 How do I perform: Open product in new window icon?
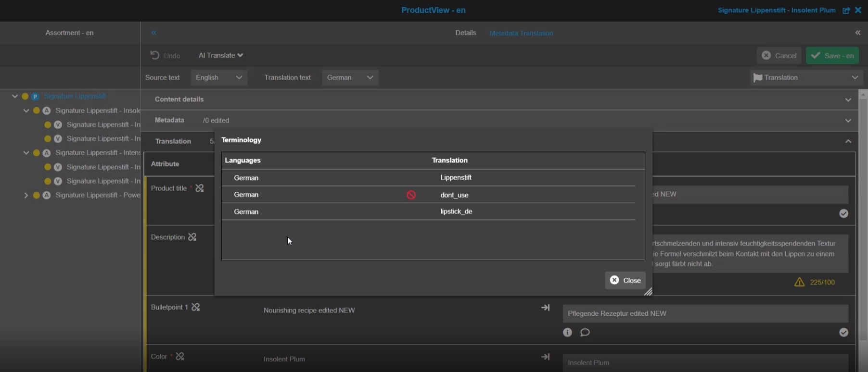[846, 10]
